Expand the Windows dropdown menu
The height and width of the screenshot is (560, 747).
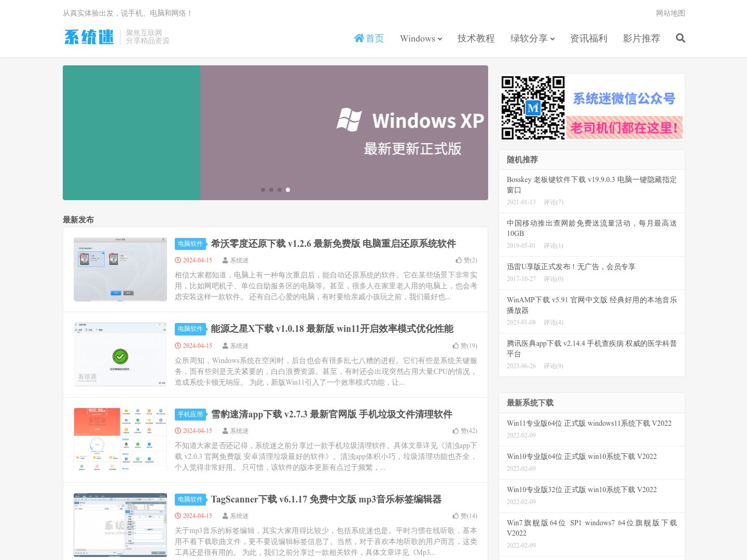[x=421, y=38]
